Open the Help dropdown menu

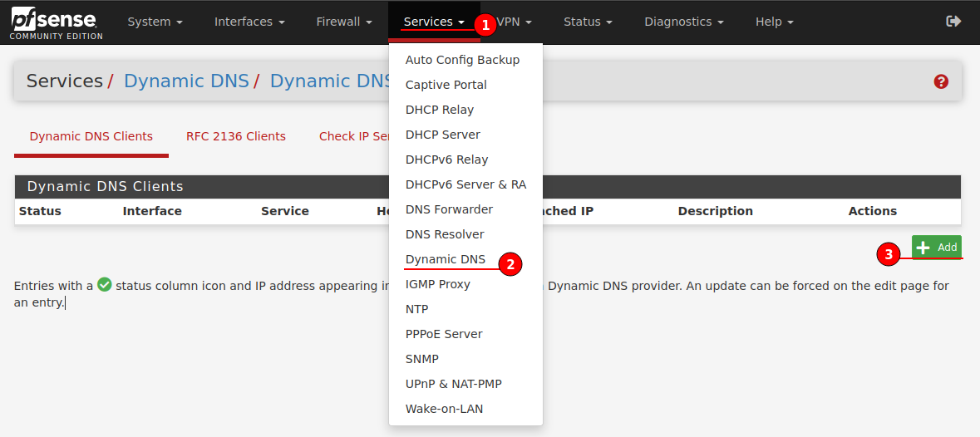[775, 22]
